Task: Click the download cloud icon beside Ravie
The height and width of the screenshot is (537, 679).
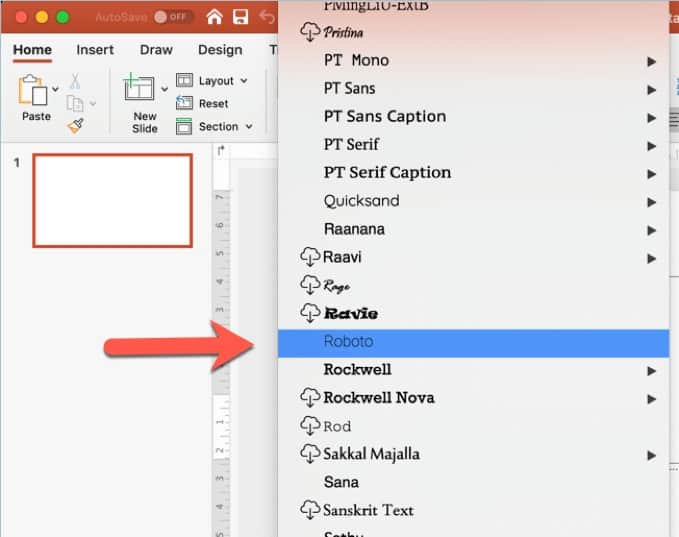Action: pos(310,314)
